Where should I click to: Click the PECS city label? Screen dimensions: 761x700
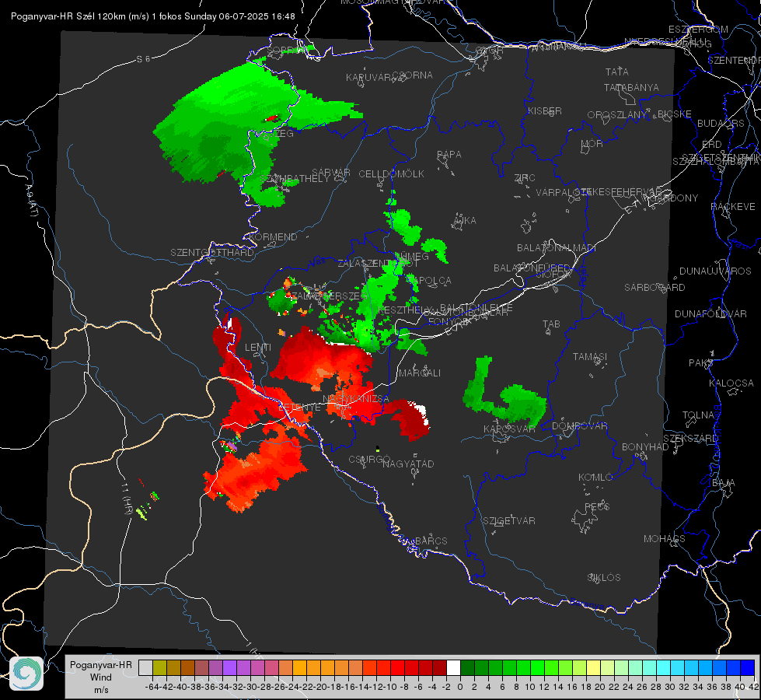597,506
